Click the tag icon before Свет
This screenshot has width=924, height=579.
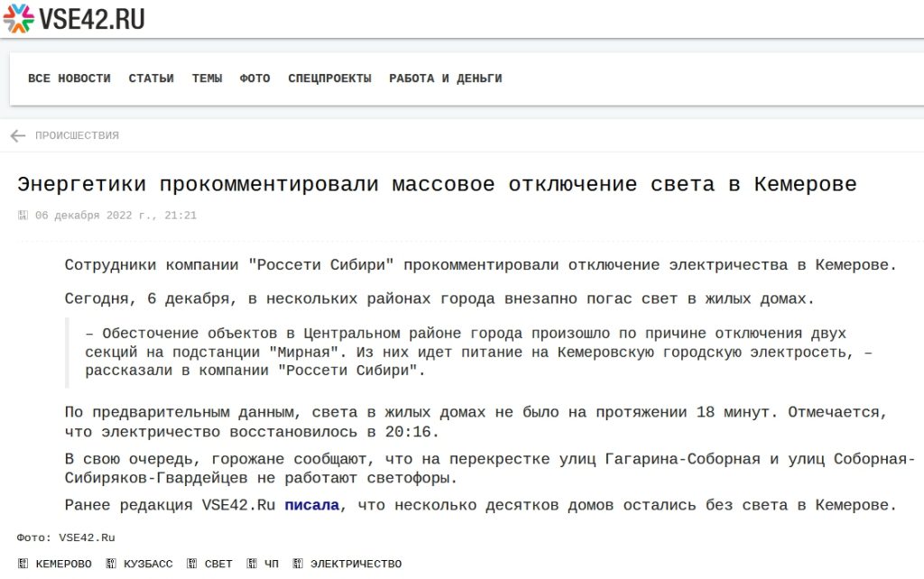(x=192, y=565)
